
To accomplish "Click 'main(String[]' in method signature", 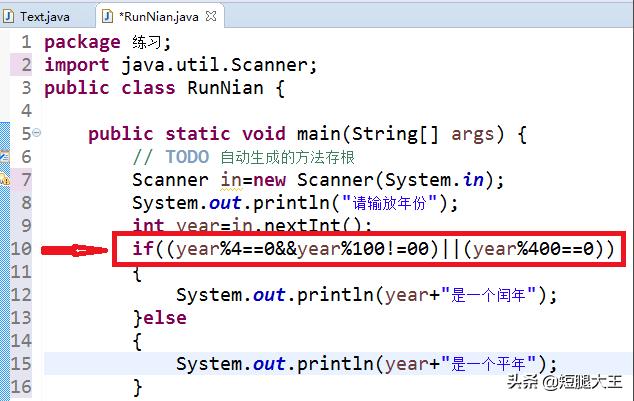I will point(368,134).
